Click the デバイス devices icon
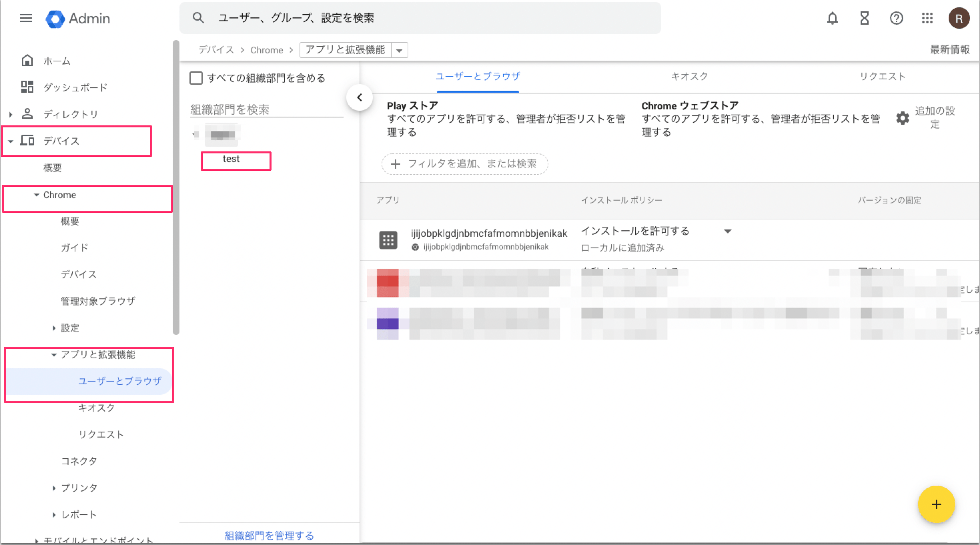 [27, 140]
